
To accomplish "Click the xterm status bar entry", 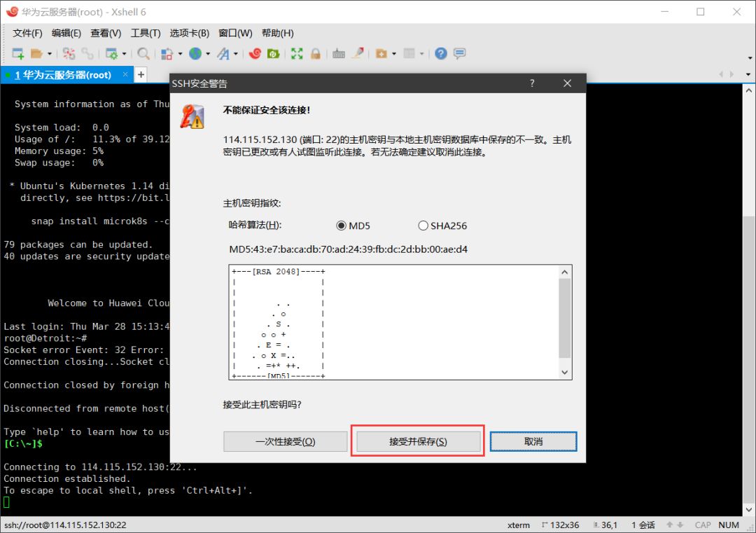I will coord(518,525).
